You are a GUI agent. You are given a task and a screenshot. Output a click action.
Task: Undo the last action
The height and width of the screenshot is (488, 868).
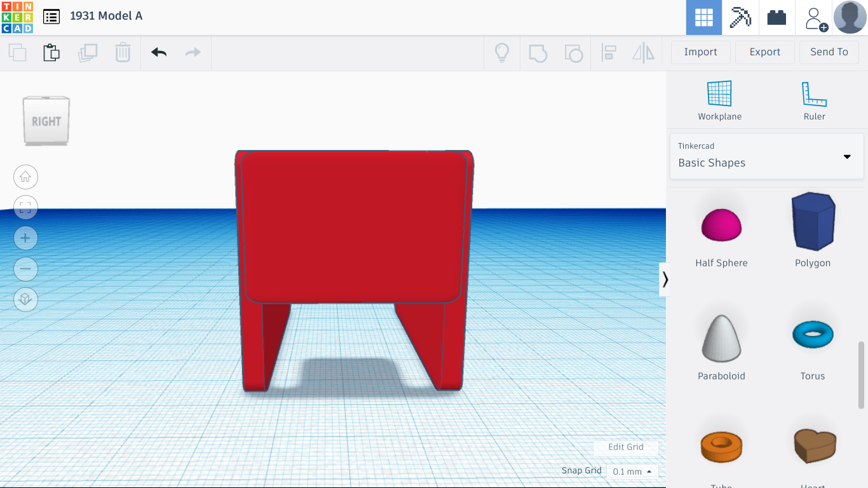pos(159,52)
